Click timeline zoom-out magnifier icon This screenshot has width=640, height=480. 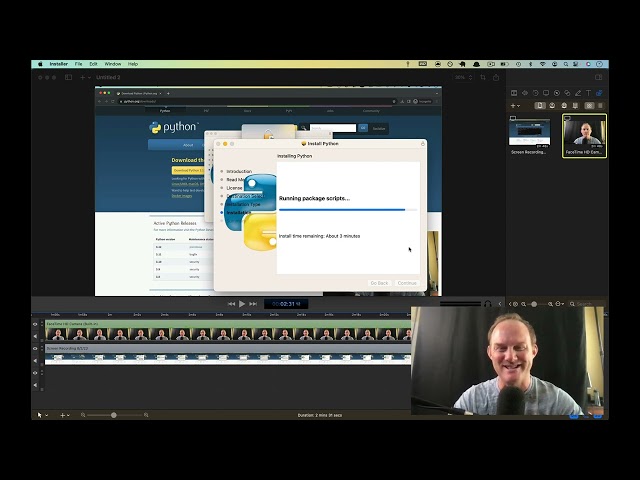point(83,415)
